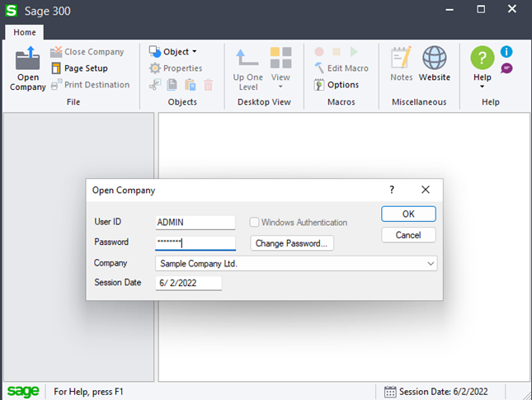Click the purple chat bubble icon
The height and width of the screenshot is (400, 532).
[x=506, y=68]
